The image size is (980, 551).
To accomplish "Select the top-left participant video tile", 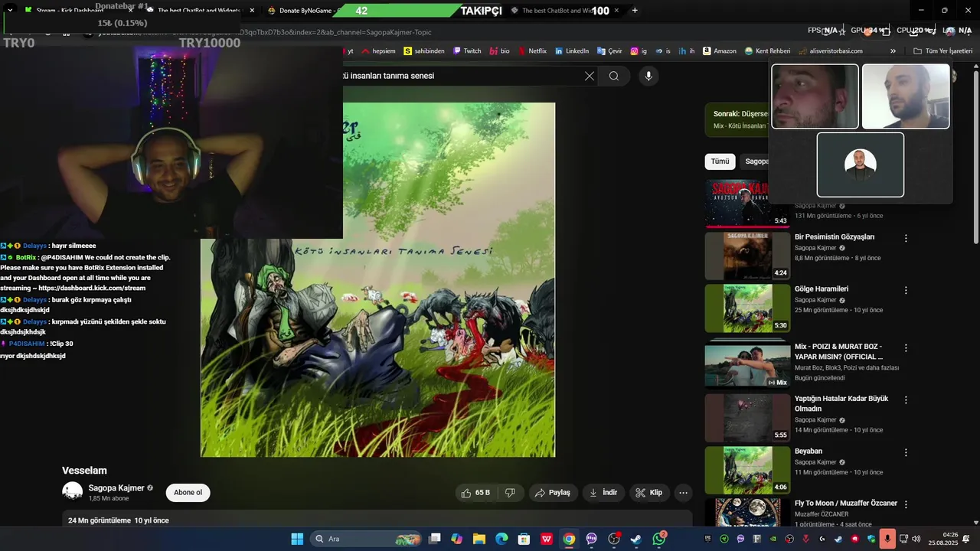I will point(815,96).
